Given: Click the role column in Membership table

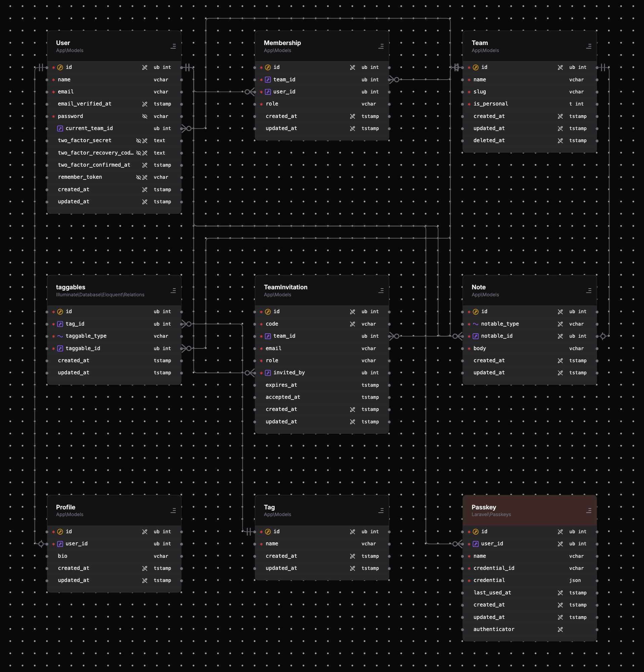Looking at the screenshot, I should click(x=272, y=104).
